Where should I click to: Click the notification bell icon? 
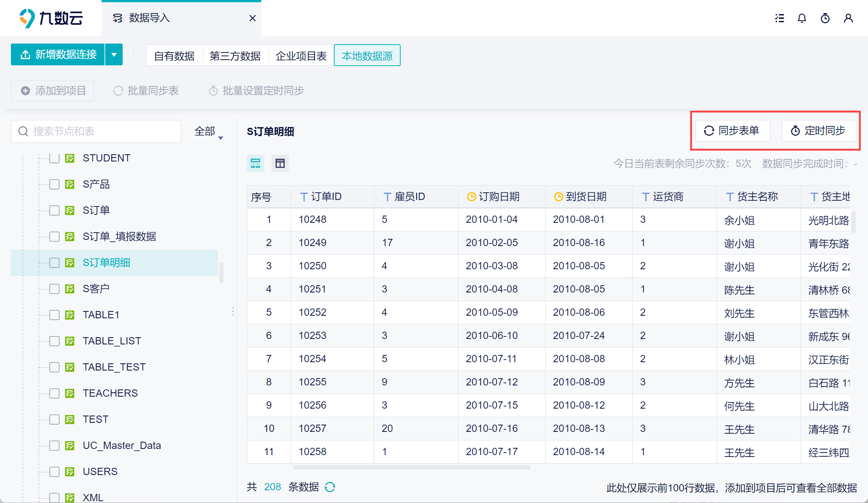(802, 18)
